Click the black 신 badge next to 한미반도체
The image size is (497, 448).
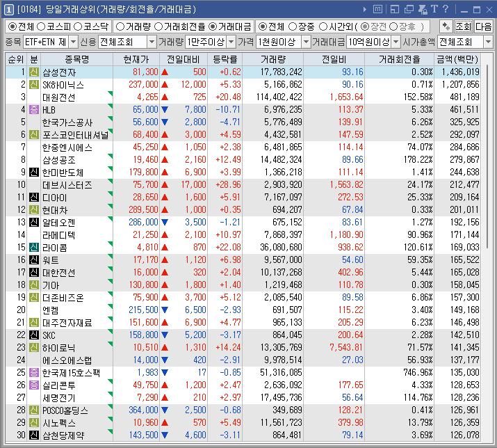point(34,172)
